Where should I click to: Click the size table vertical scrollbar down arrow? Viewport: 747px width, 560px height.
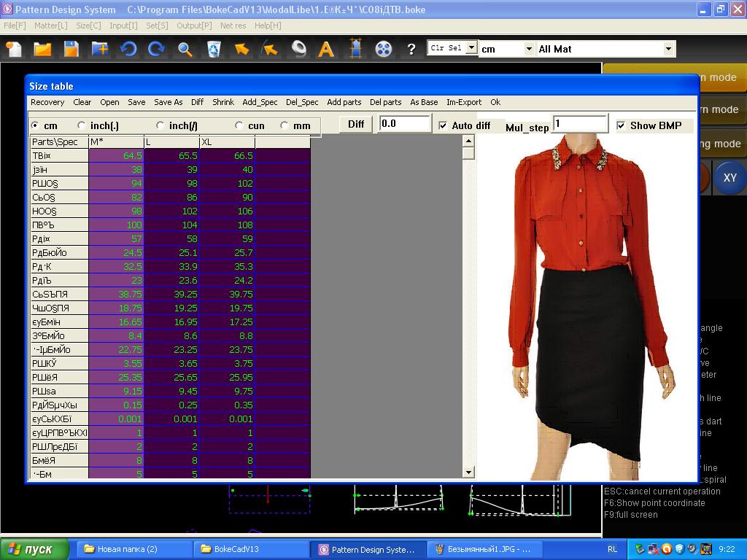469,472
